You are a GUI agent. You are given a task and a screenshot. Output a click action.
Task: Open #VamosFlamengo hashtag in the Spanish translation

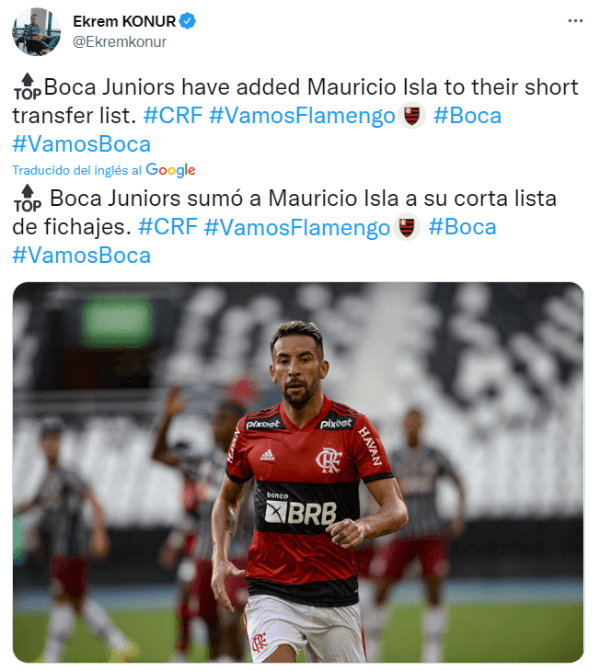click(297, 227)
